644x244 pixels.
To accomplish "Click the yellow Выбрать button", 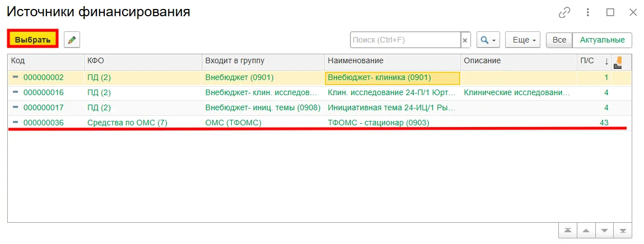I will (x=33, y=40).
